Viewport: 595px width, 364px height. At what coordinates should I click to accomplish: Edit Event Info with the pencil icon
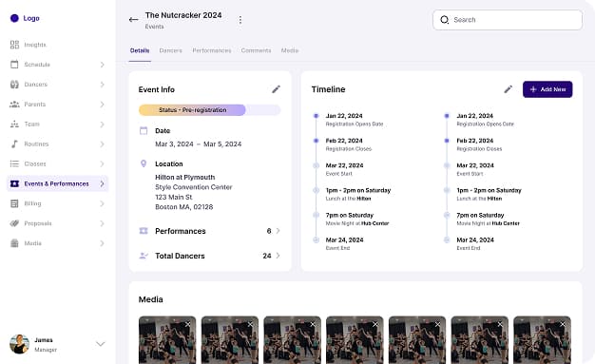(276, 89)
